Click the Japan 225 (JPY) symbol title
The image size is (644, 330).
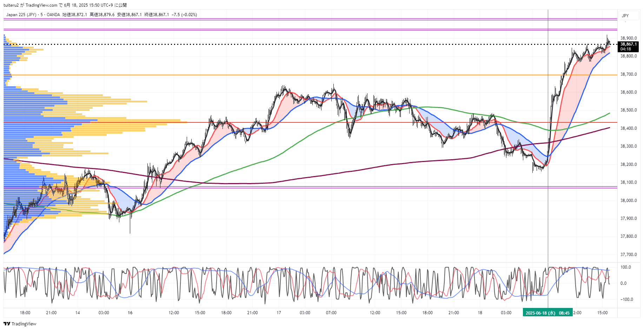pos(21,14)
